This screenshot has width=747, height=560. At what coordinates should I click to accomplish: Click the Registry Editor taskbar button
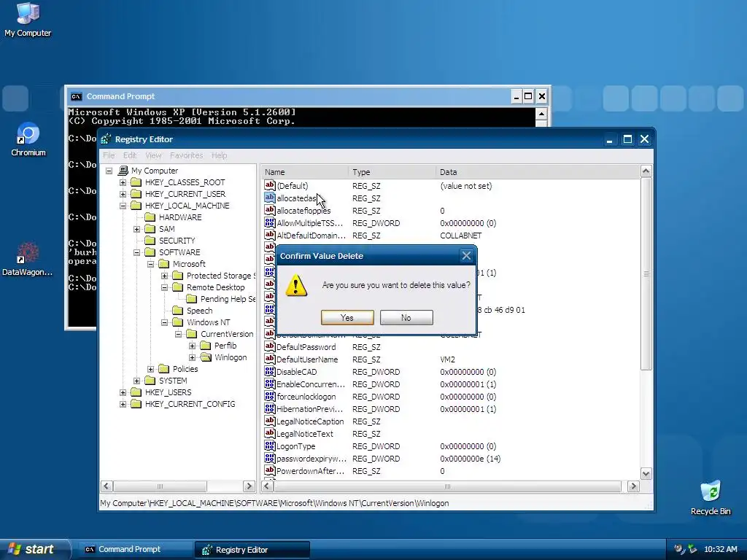coord(252,550)
